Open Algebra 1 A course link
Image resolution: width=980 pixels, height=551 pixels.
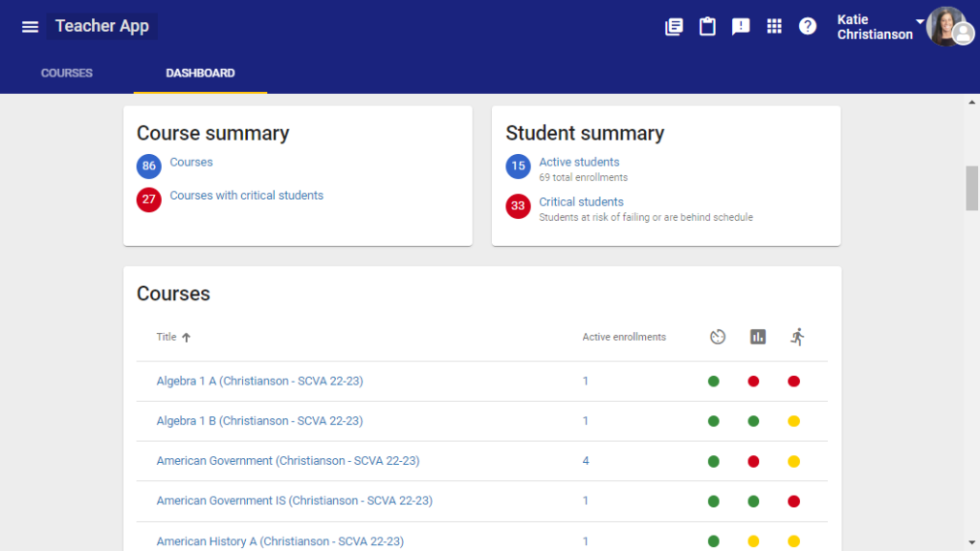[259, 381]
